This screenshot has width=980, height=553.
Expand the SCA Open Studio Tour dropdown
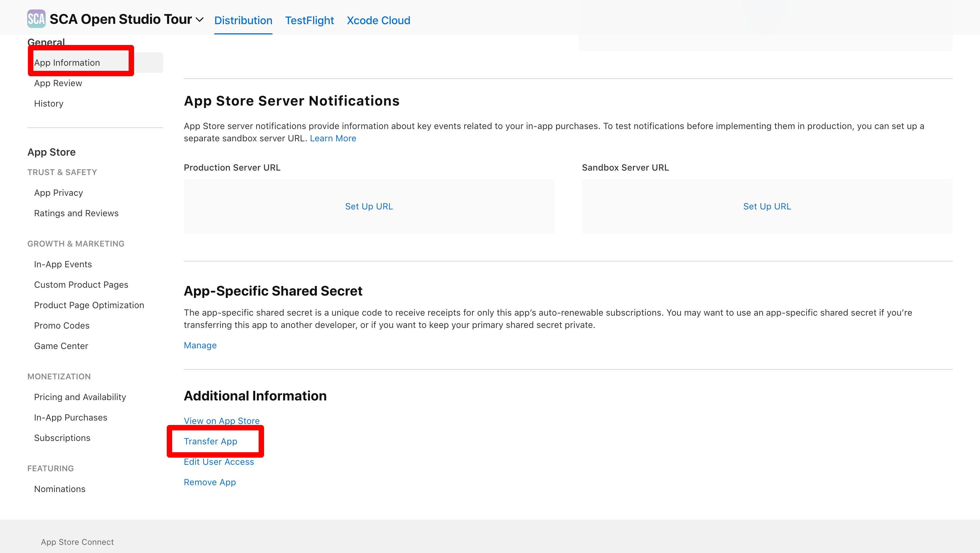click(199, 19)
